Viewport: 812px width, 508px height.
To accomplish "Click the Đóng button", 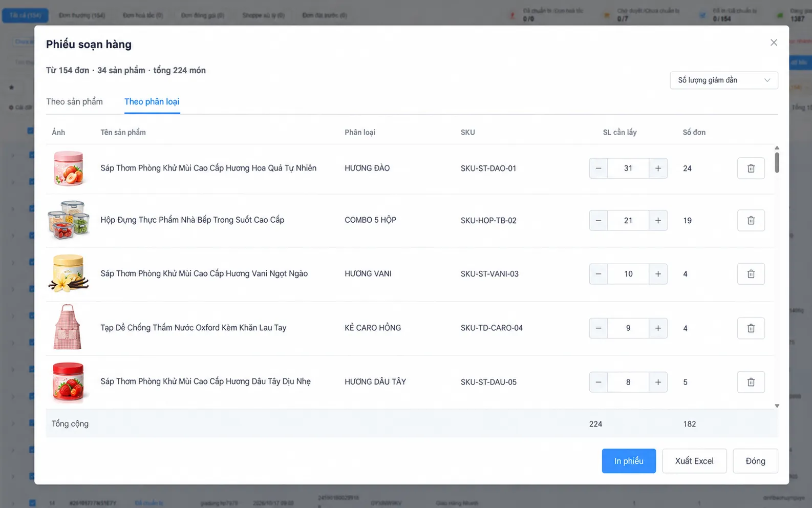I will point(755,461).
